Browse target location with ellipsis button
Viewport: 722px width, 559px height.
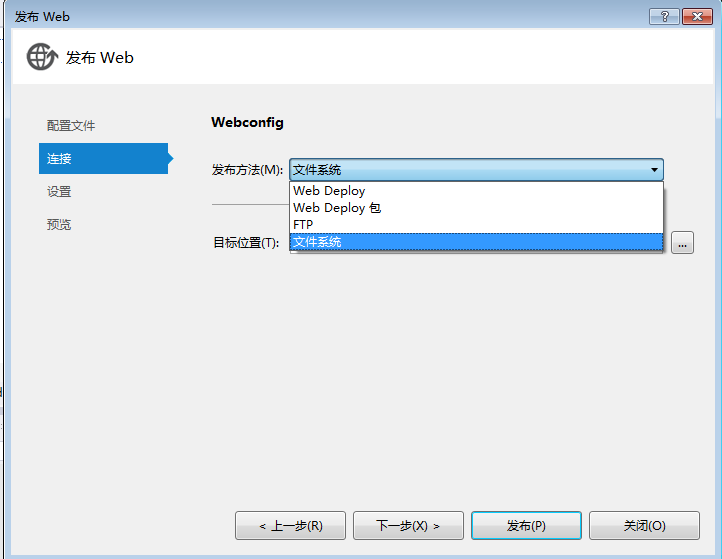(682, 243)
